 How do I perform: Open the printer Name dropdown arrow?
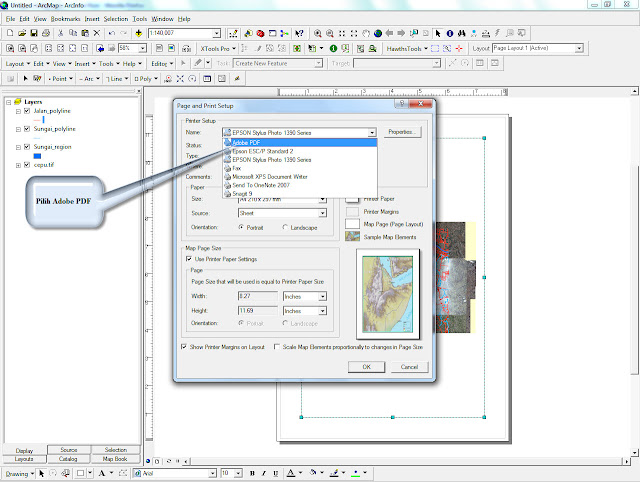(x=372, y=133)
